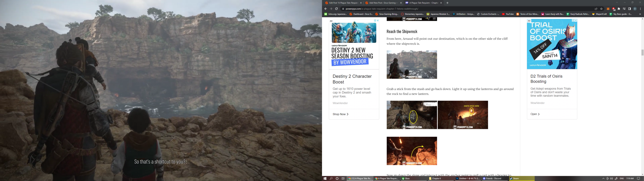Image resolution: width=644 pixels, height=181 pixels.
Task: Open the 'Japanese Module 3' bookmark
Action: 438,14
